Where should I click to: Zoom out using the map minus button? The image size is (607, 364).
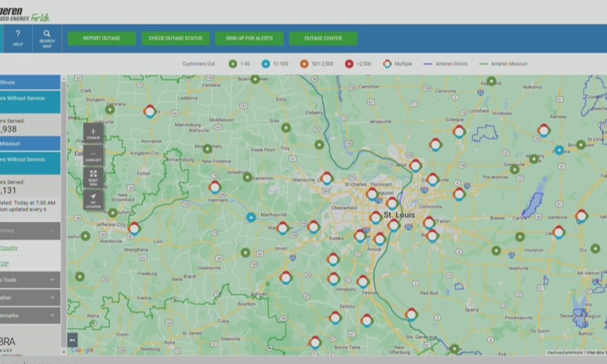click(x=93, y=156)
